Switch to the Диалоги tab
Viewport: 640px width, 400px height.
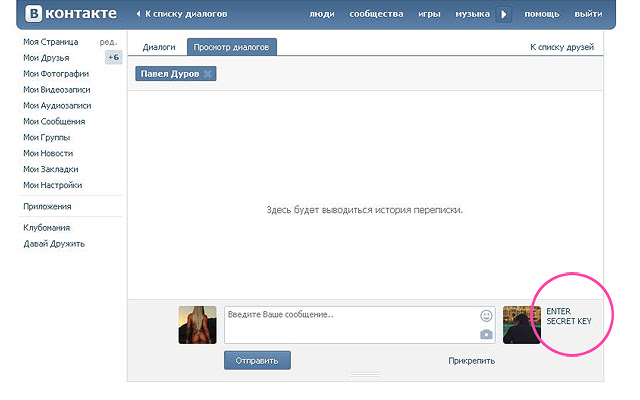(159, 47)
